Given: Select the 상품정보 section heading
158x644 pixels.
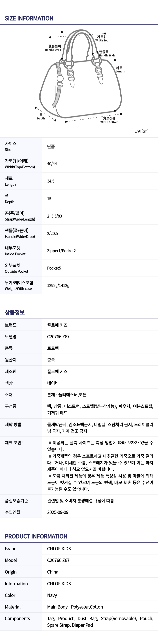Looking at the screenshot, I should (x=15, y=312).
